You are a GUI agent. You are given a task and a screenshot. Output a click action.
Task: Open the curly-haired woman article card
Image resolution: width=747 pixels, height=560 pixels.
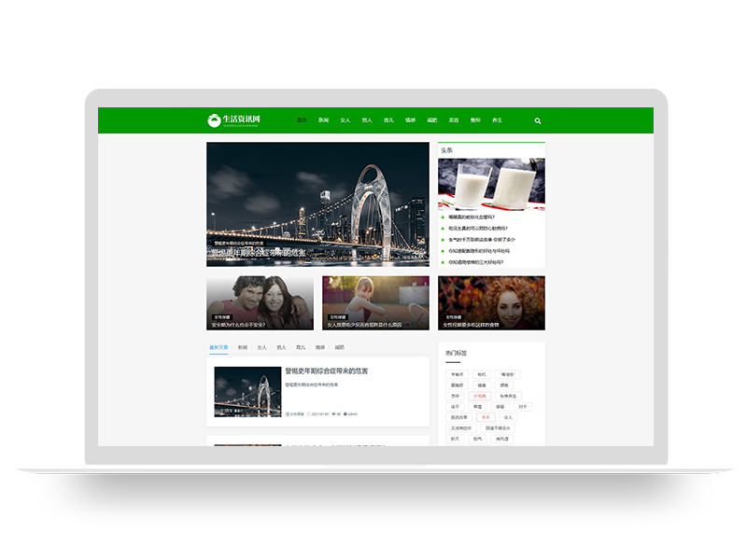(491, 302)
